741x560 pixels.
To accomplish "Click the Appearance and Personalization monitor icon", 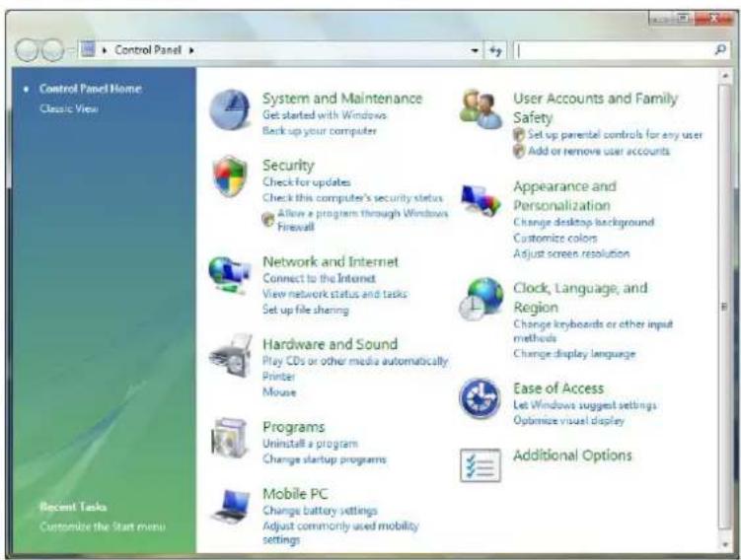I will click(x=481, y=200).
